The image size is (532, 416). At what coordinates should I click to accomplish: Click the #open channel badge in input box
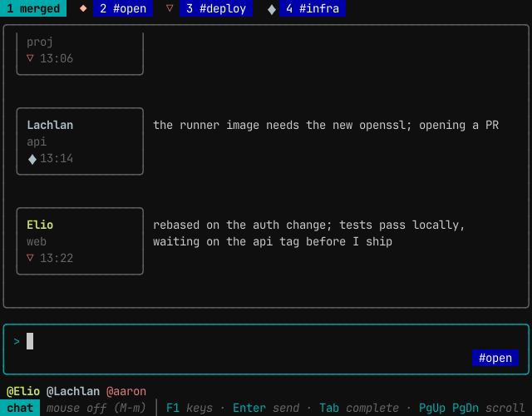point(495,358)
